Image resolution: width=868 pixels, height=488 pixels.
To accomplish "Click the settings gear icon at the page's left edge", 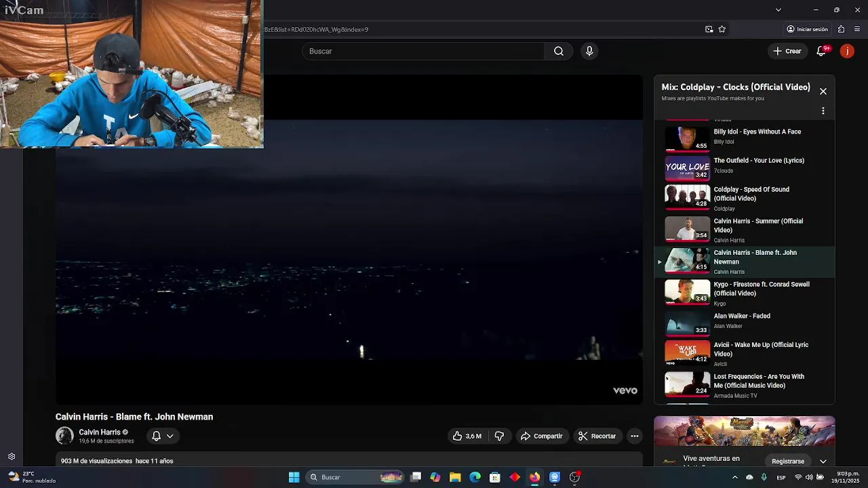I will [12, 457].
